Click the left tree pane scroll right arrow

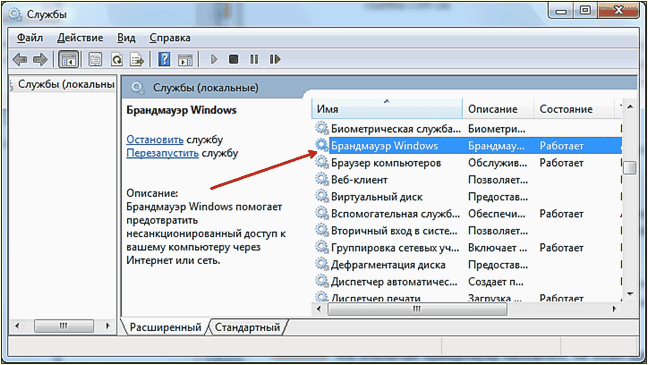coord(108,326)
